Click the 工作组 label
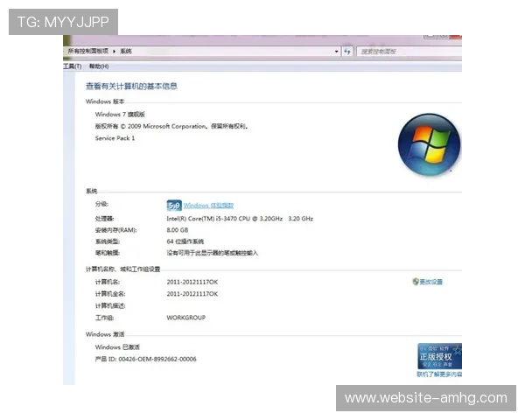The height and width of the screenshot is (420, 525). [x=104, y=318]
